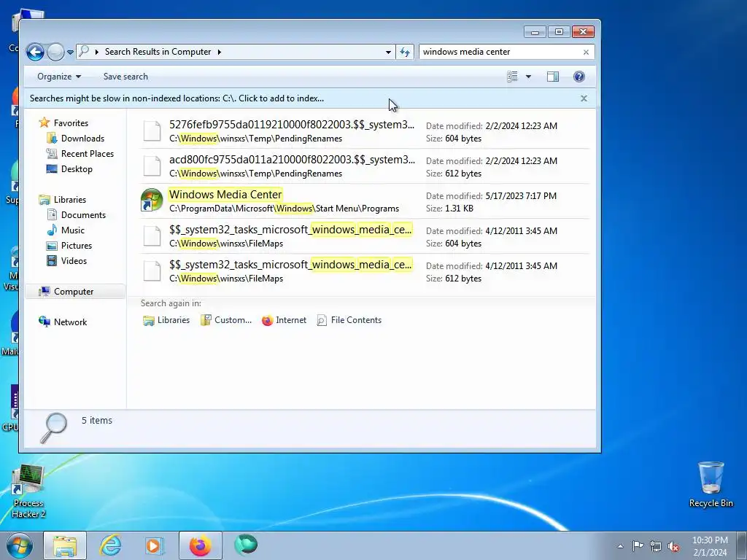Viewport: 747px width, 560px height.
Task: Open Windows Media Player from taskbar
Action: pos(155,545)
